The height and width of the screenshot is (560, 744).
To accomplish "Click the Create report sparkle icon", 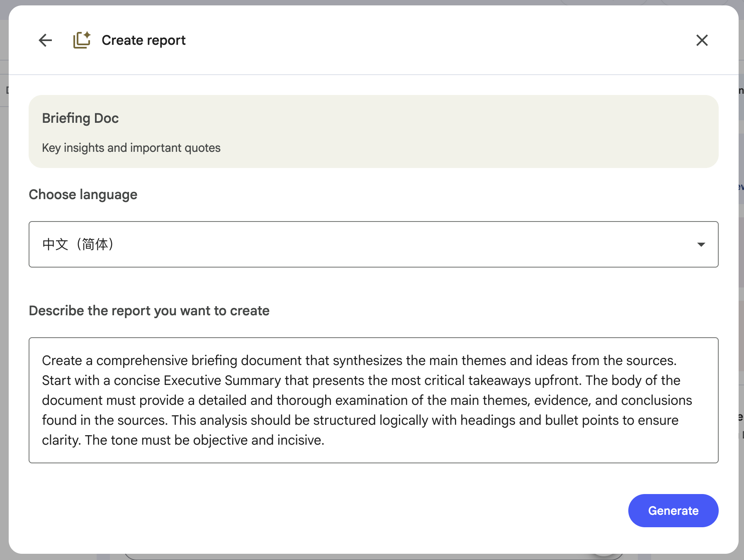I will 82,40.
